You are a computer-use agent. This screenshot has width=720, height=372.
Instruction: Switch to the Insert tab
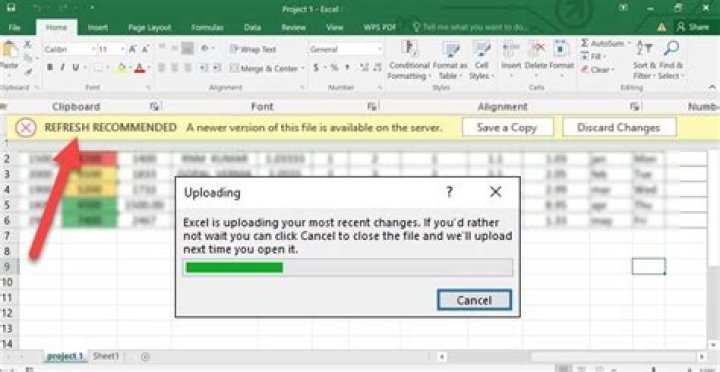(x=98, y=28)
